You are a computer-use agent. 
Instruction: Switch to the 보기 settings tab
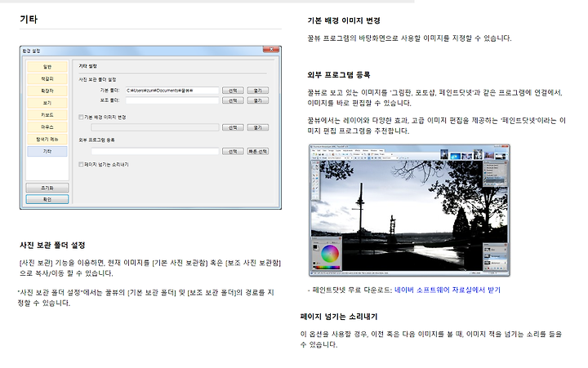point(47,103)
